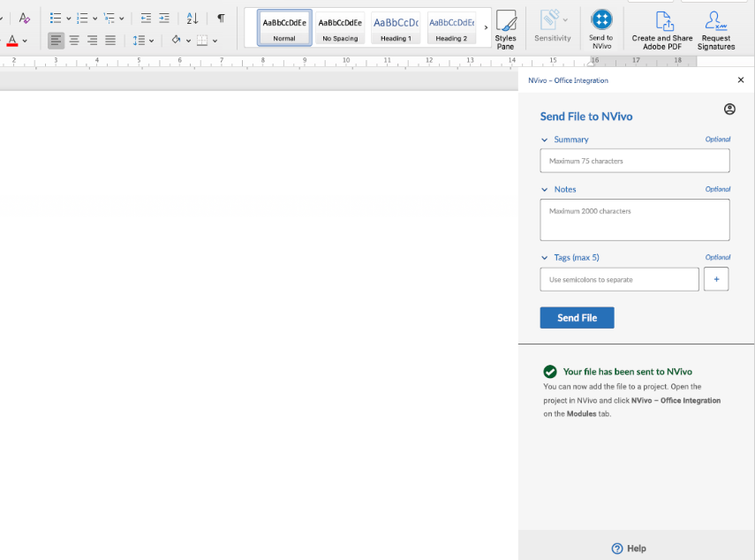Click the Send File button
755x560 pixels.
(x=577, y=318)
